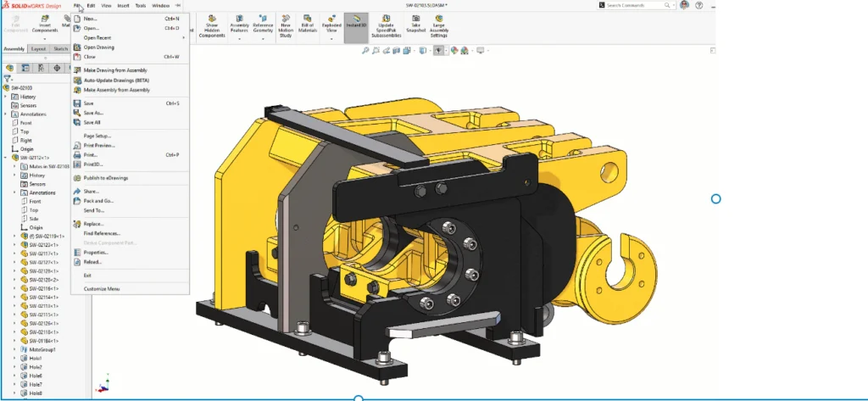This screenshot has height=401, width=868.
Task: Click New Motion Study icon
Action: pyautogui.click(x=286, y=19)
